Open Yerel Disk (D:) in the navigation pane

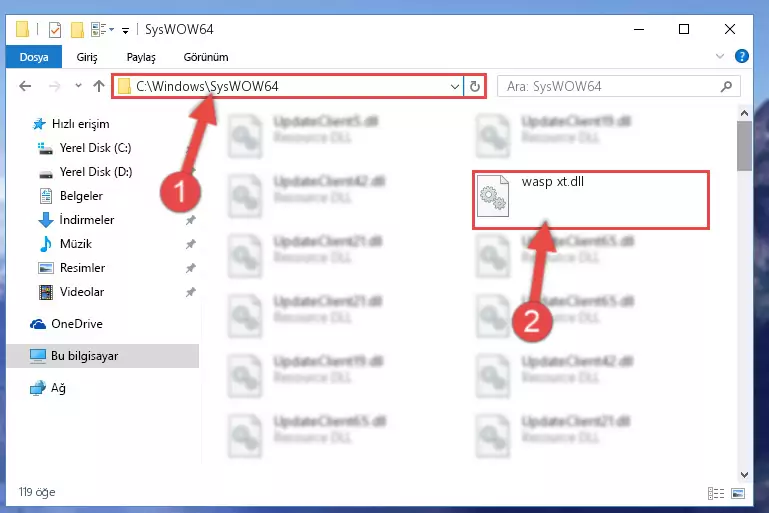click(x=85, y=172)
